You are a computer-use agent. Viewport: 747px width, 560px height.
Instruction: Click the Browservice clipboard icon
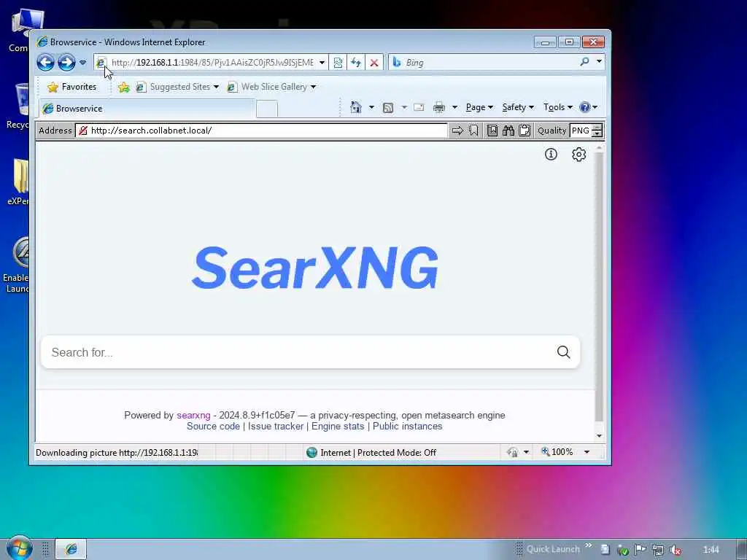pyautogui.click(x=525, y=131)
